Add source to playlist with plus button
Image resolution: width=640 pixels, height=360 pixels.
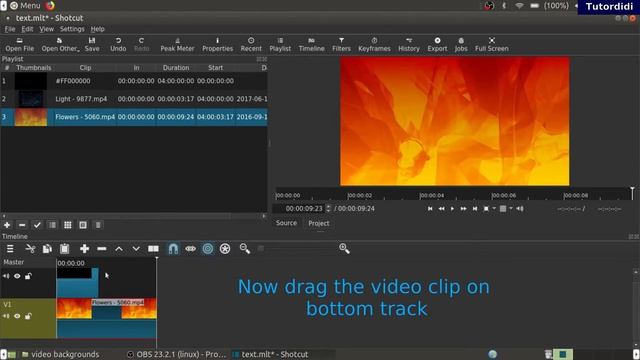coord(7,225)
